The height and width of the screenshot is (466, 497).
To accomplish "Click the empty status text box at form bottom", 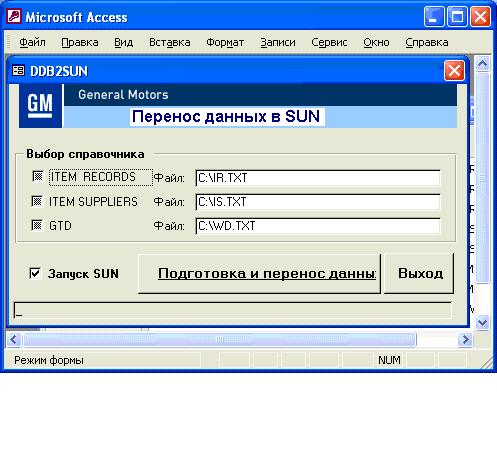I will (232, 310).
